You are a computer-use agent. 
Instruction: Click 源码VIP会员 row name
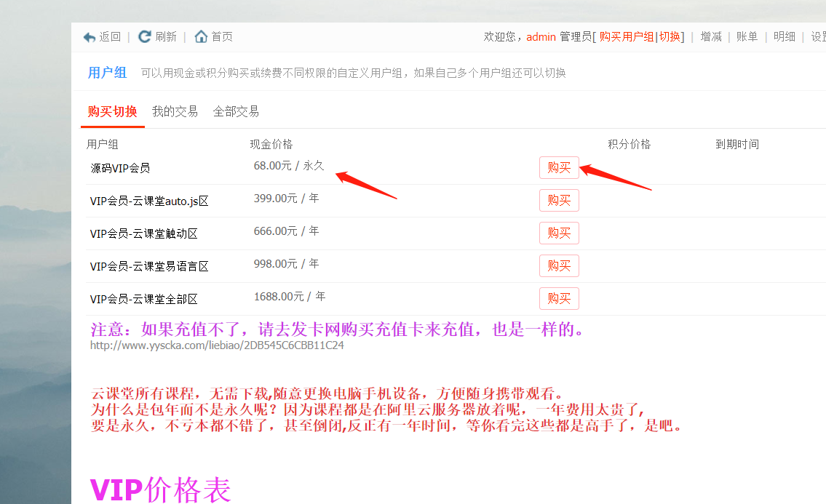click(120, 168)
